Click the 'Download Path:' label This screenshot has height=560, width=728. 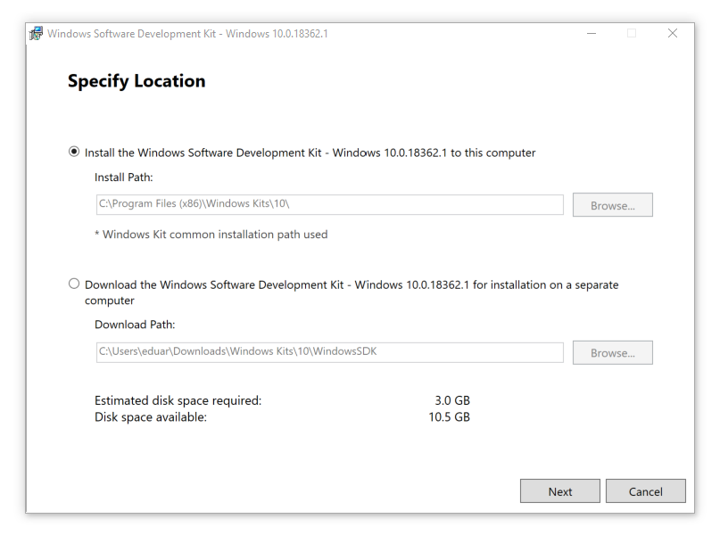(135, 325)
